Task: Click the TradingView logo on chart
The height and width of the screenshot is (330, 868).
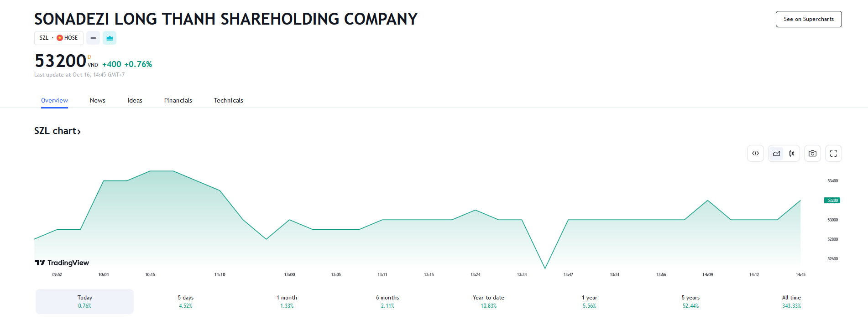Action: (62, 263)
